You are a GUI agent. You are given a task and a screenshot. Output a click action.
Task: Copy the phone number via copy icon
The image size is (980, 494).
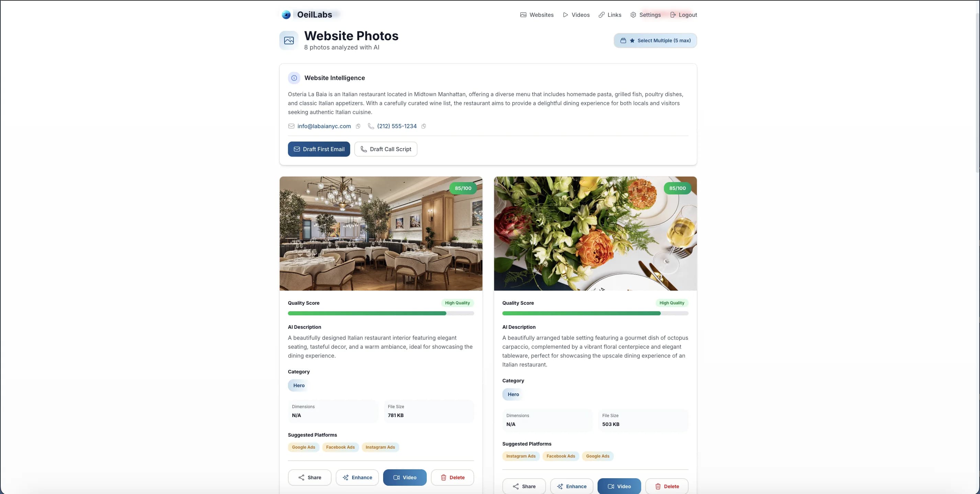423,126
